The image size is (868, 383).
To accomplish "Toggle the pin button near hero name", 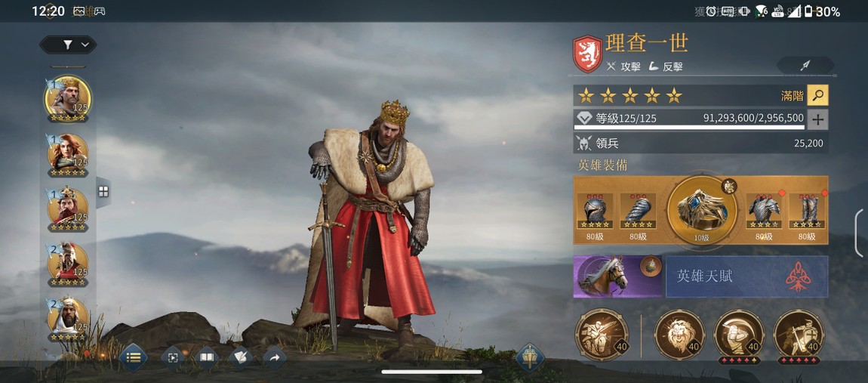I will click(805, 66).
